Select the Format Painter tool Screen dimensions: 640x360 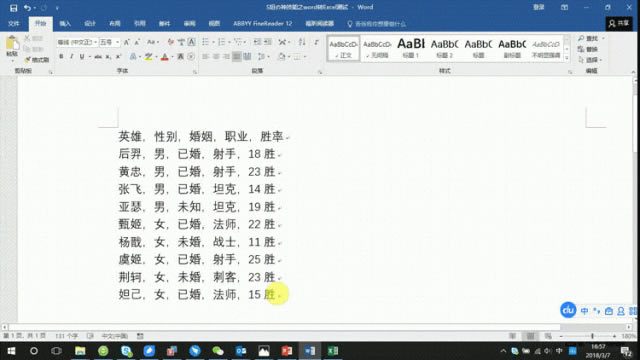click(x=36, y=60)
